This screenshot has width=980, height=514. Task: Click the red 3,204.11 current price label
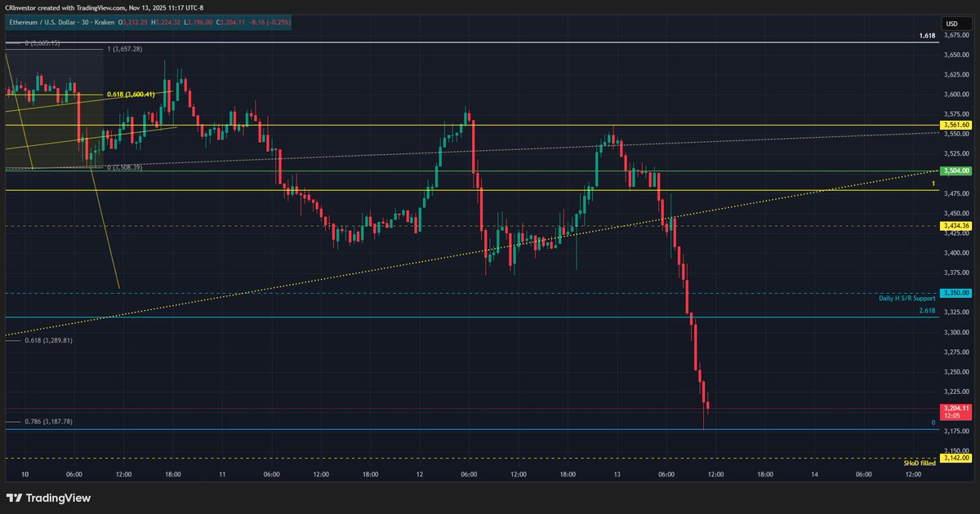pos(955,408)
